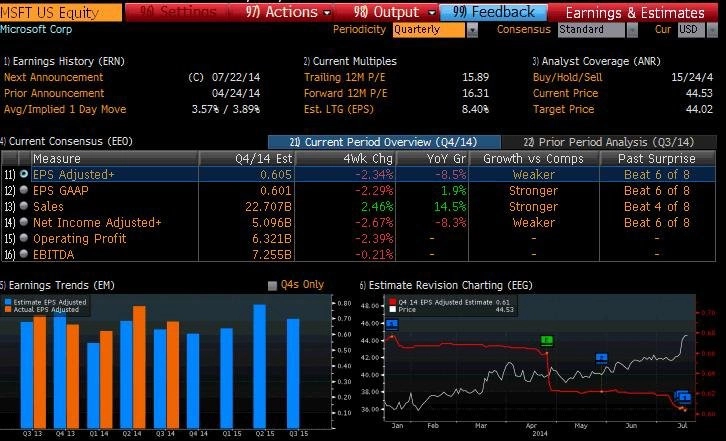The image size is (726, 441).
Task: Click the blue marker icon in January
Action: tap(392, 324)
